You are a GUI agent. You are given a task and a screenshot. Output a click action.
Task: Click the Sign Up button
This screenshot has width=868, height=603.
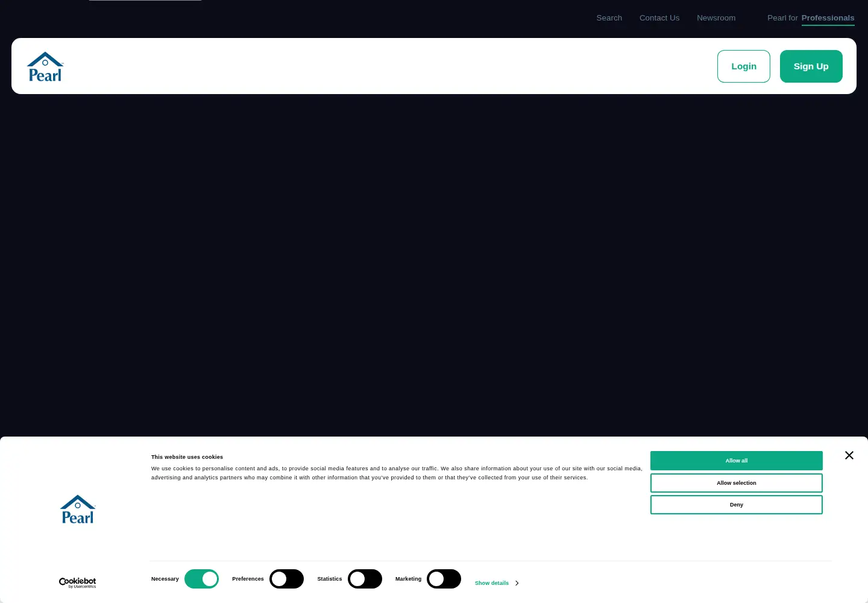click(811, 66)
